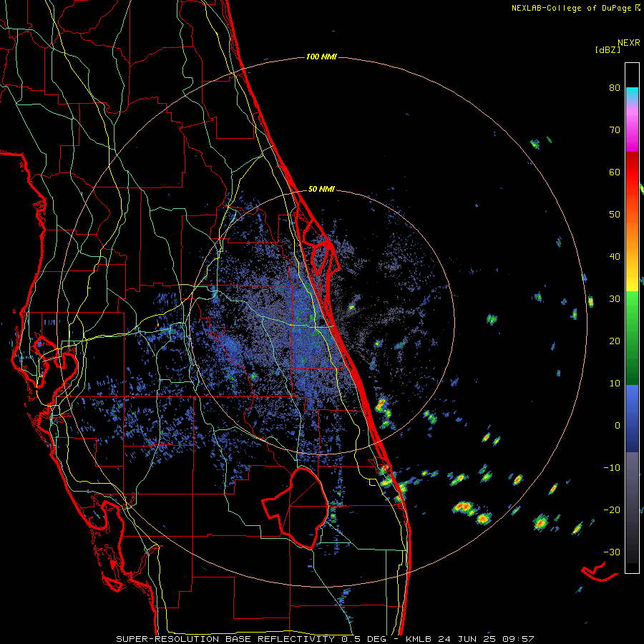The width and height of the screenshot is (644, 644).
Task: Select the "40" value on the dBZ scale
Action: coord(615,257)
